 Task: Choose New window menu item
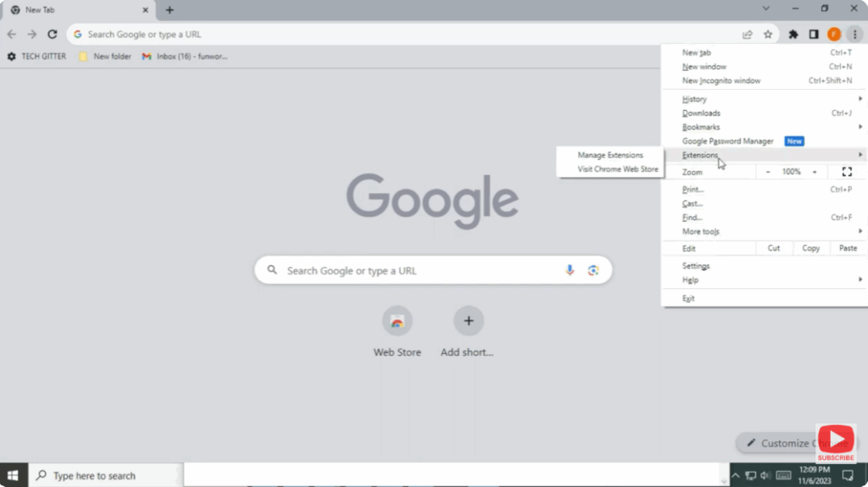click(764, 66)
